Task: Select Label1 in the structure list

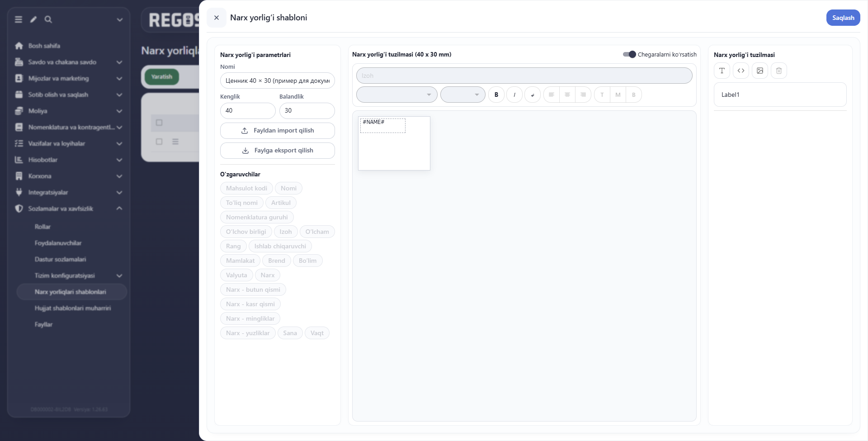Action: pyautogui.click(x=780, y=95)
